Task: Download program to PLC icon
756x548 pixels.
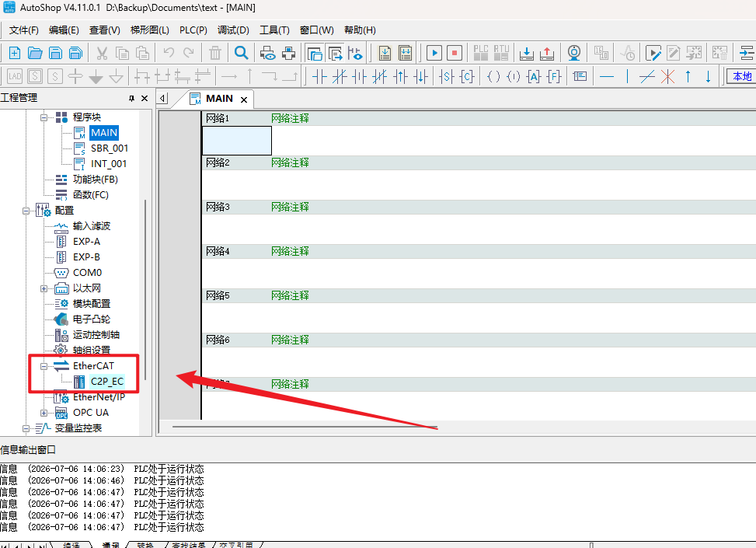Action: [x=527, y=53]
